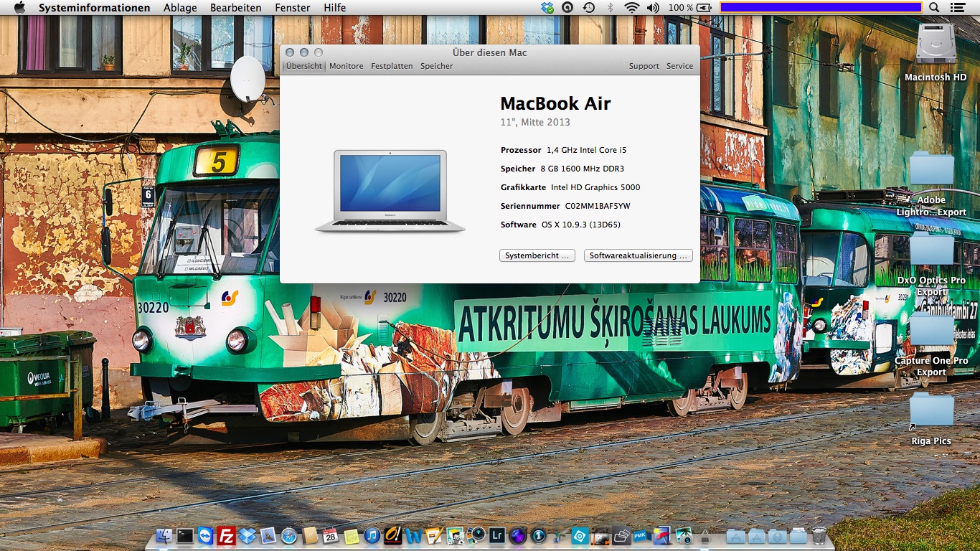The height and width of the screenshot is (551, 980).
Task: Open the Hilfe menu
Action: [x=335, y=8]
